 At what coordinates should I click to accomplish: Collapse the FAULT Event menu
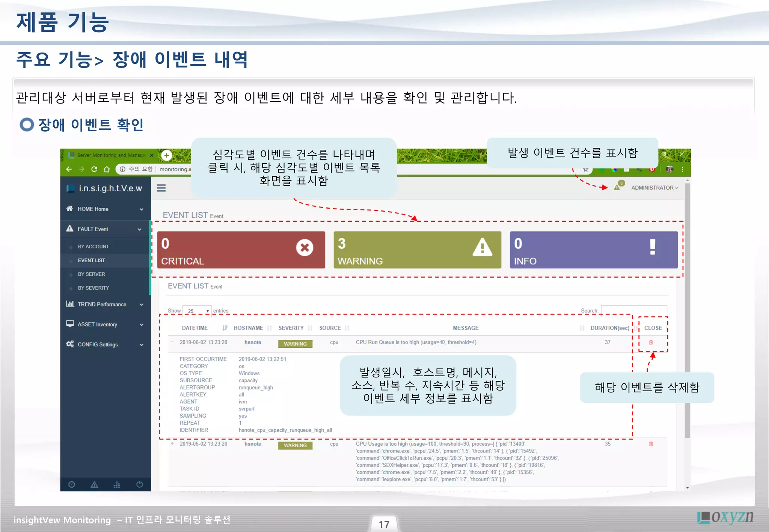pos(105,229)
